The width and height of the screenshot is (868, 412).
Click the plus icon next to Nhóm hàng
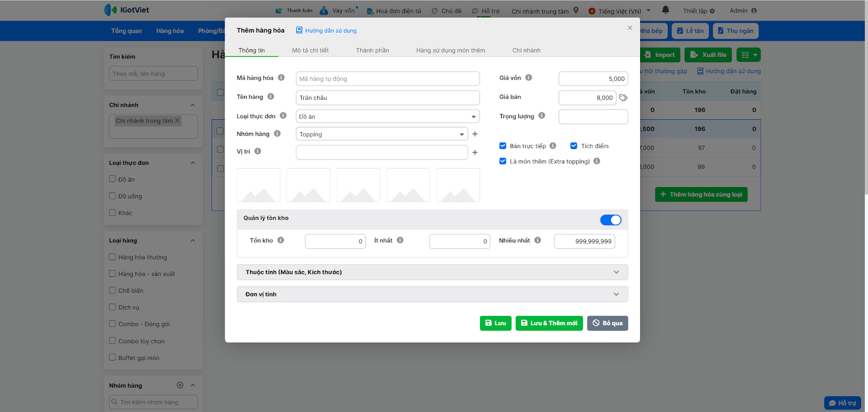475,134
